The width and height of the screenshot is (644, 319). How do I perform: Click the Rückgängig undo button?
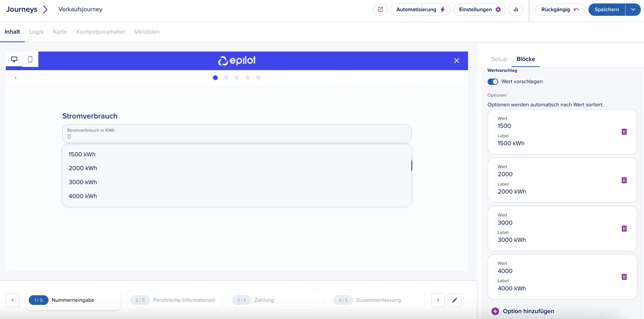pyautogui.click(x=560, y=9)
